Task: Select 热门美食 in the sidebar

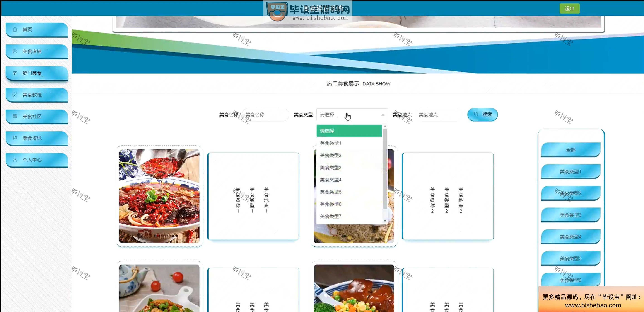Action: click(37, 73)
